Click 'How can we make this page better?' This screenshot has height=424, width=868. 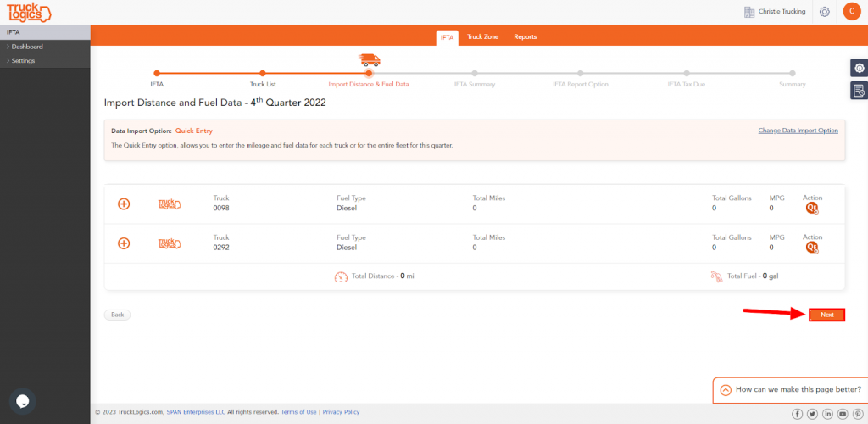point(798,389)
